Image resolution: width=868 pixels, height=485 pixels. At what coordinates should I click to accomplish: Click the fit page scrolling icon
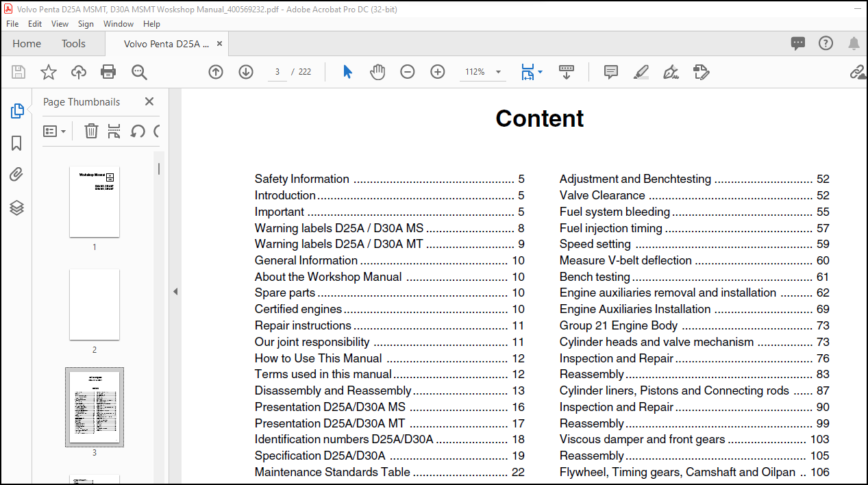pos(528,72)
